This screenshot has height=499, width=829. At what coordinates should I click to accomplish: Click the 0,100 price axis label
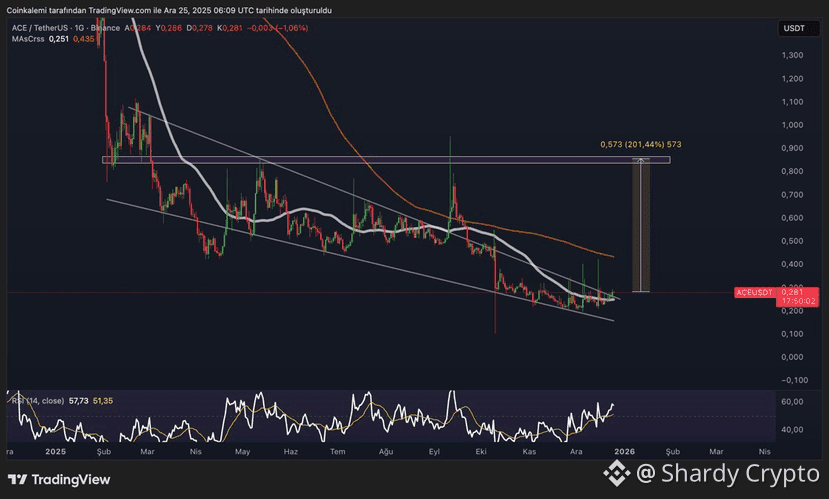pyautogui.click(x=792, y=334)
